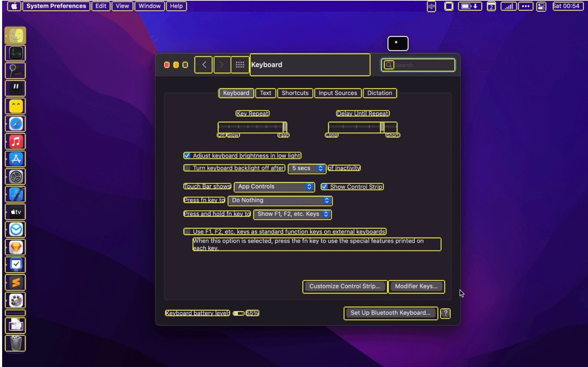Click the Sat 00:54 clock
Image resolution: width=588 pixels, height=367 pixels.
coord(568,6)
